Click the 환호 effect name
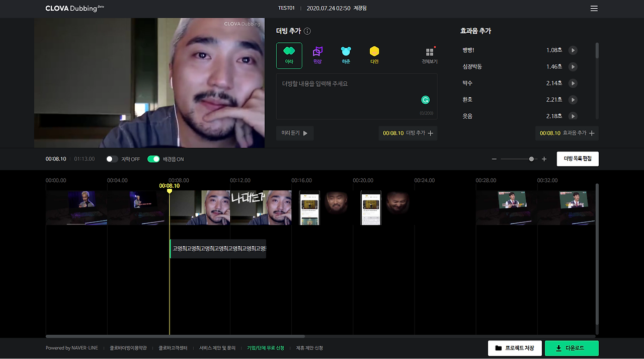Screen dimensions: 644x359 click(x=467, y=100)
